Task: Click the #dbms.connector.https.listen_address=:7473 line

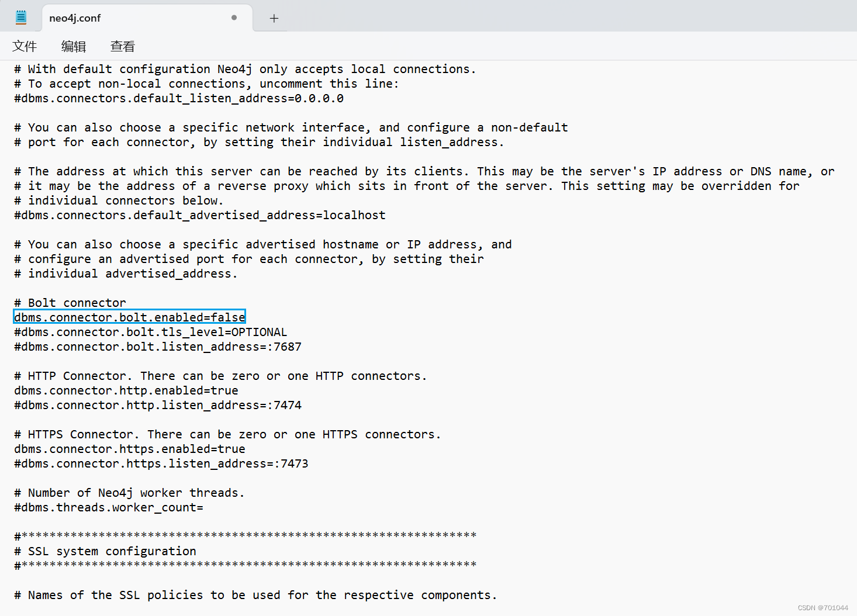Action: pos(161,463)
